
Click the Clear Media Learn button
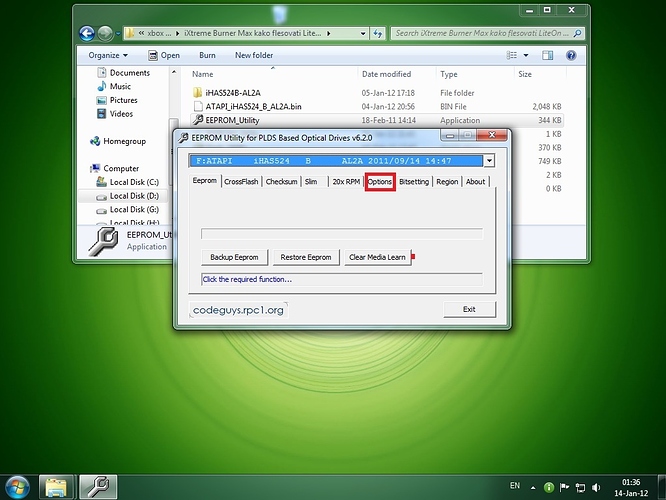pyautogui.click(x=377, y=257)
